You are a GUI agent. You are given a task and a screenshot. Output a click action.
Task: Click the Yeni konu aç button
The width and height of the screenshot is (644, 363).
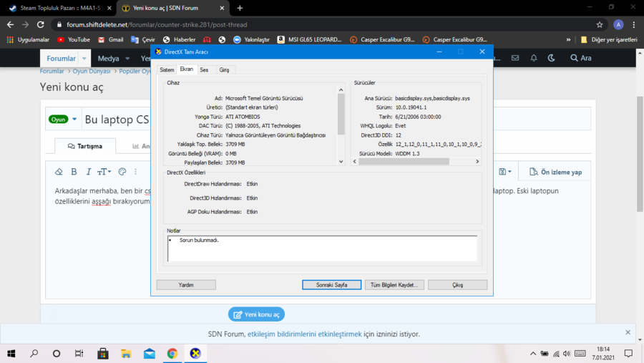point(256,314)
